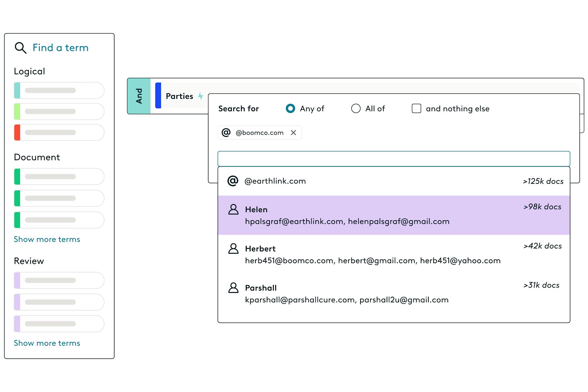Choose @earthlink.com from suggestion list

pos(394,181)
